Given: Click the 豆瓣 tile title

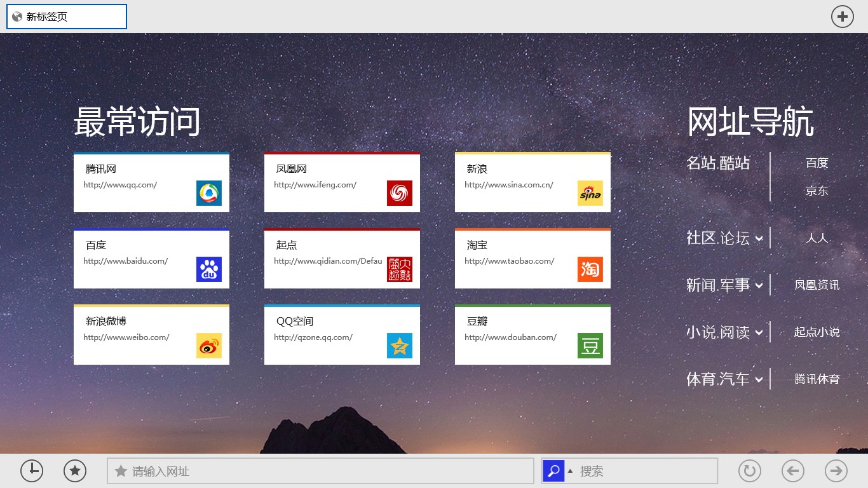Looking at the screenshot, I should 477,322.
